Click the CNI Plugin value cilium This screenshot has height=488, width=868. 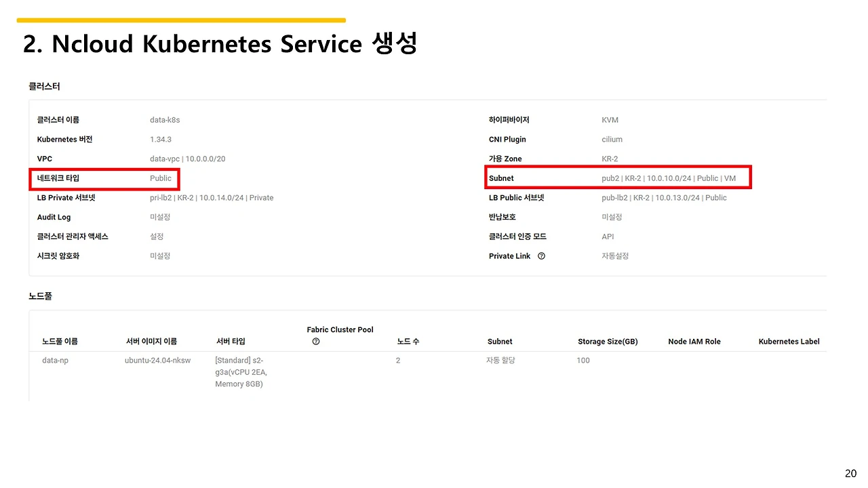click(612, 140)
